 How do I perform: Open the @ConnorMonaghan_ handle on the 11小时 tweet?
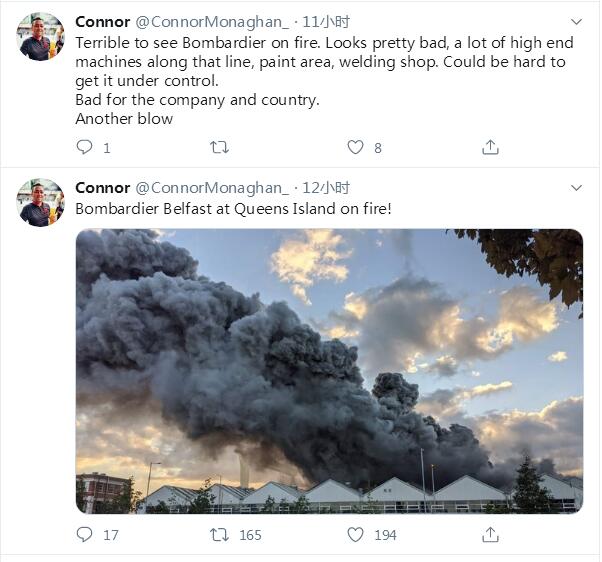(x=211, y=21)
